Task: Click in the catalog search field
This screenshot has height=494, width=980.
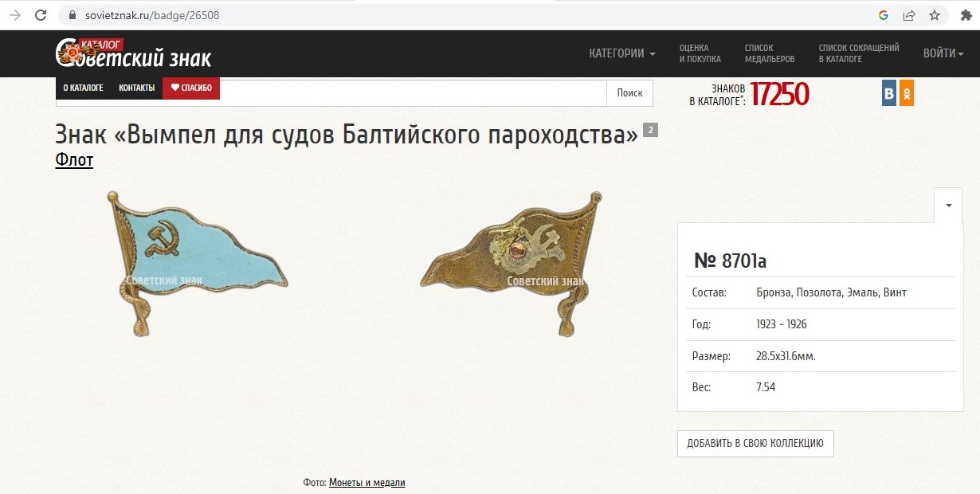Action: point(412,93)
